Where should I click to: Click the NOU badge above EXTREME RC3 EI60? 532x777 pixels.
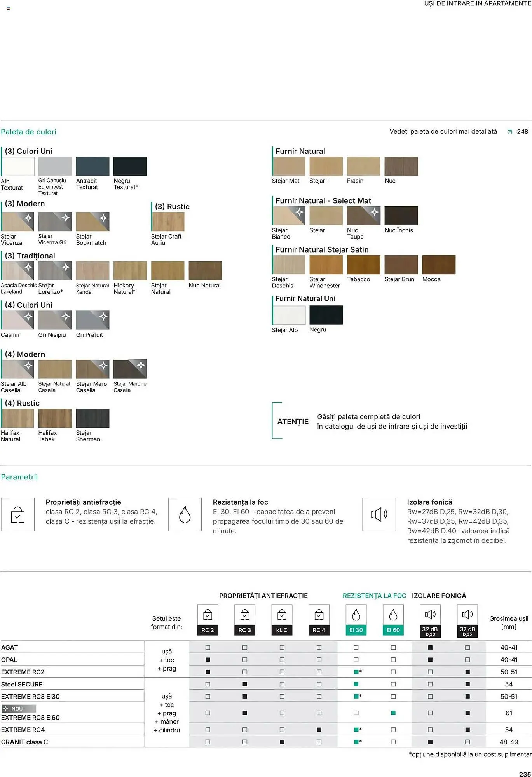pyautogui.click(x=19, y=709)
